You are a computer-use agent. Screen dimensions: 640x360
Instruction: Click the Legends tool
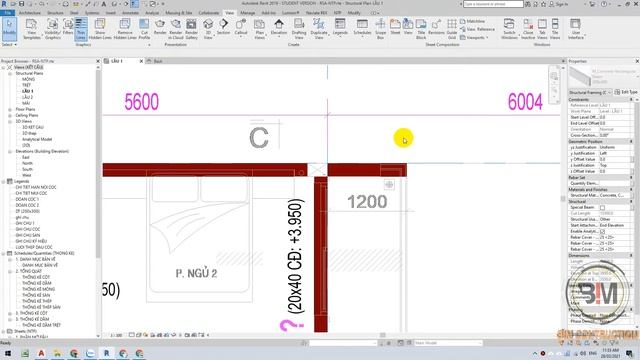click(x=340, y=27)
